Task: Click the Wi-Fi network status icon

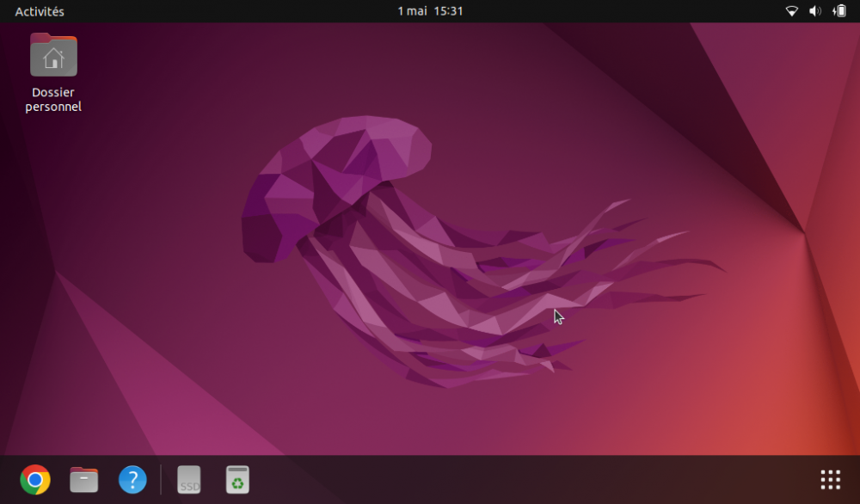Action: pos(791,11)
